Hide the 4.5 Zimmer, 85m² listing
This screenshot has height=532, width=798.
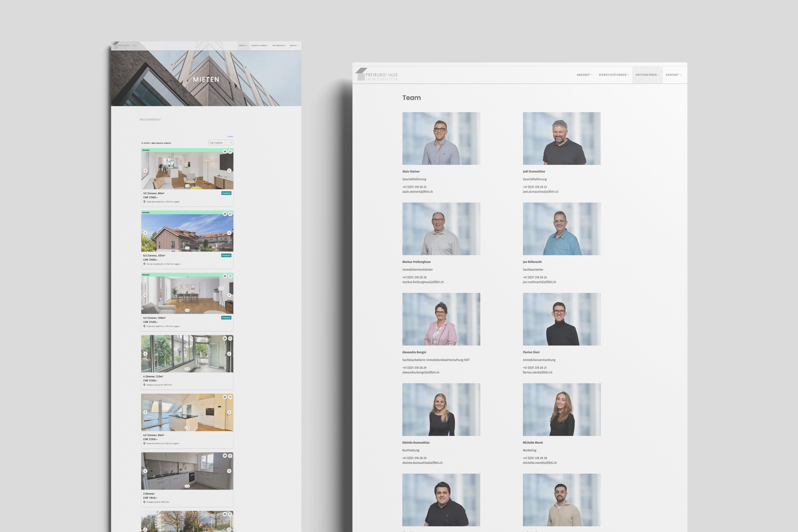point(225,397)
